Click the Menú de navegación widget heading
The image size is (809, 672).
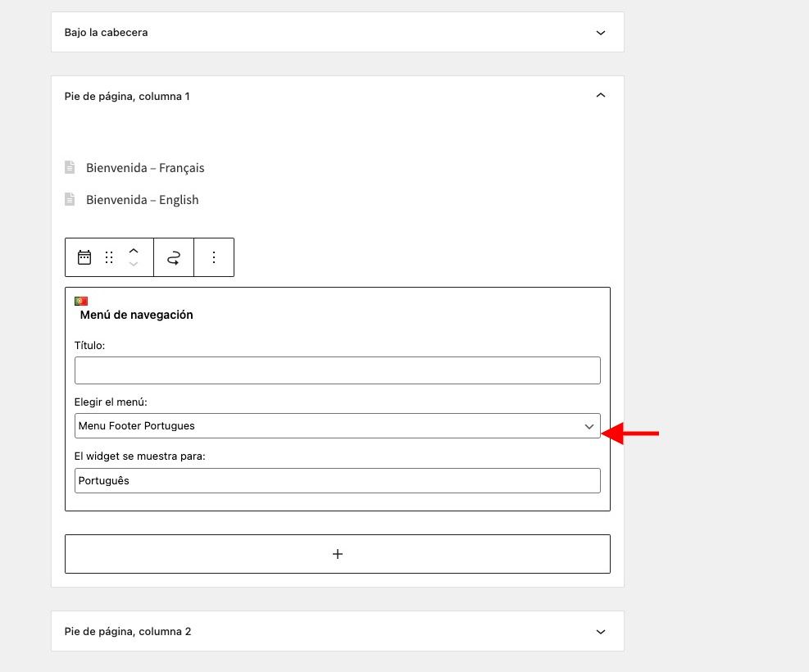coord(136,315)
